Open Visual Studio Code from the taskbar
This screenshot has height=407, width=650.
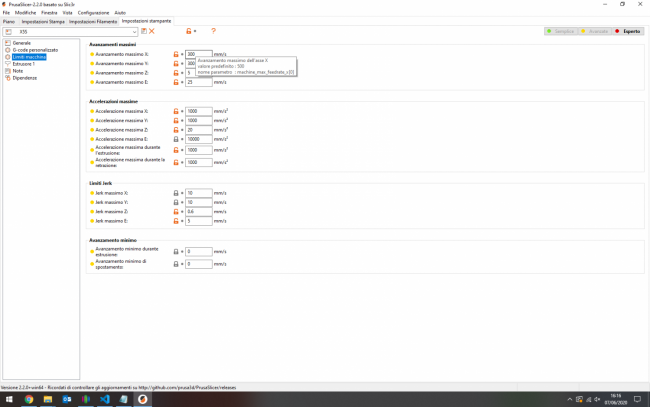(x=105, y=399)
